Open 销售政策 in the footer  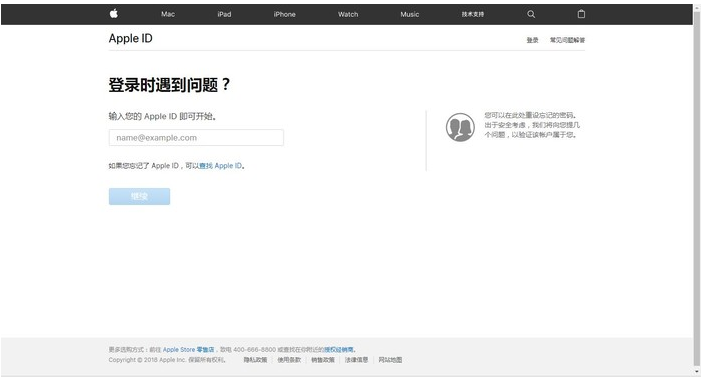click(x=323, y=360)
